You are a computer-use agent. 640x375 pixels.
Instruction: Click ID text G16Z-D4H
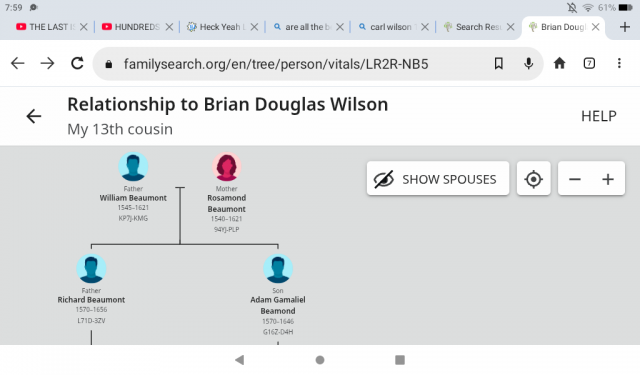coord(278,332)
